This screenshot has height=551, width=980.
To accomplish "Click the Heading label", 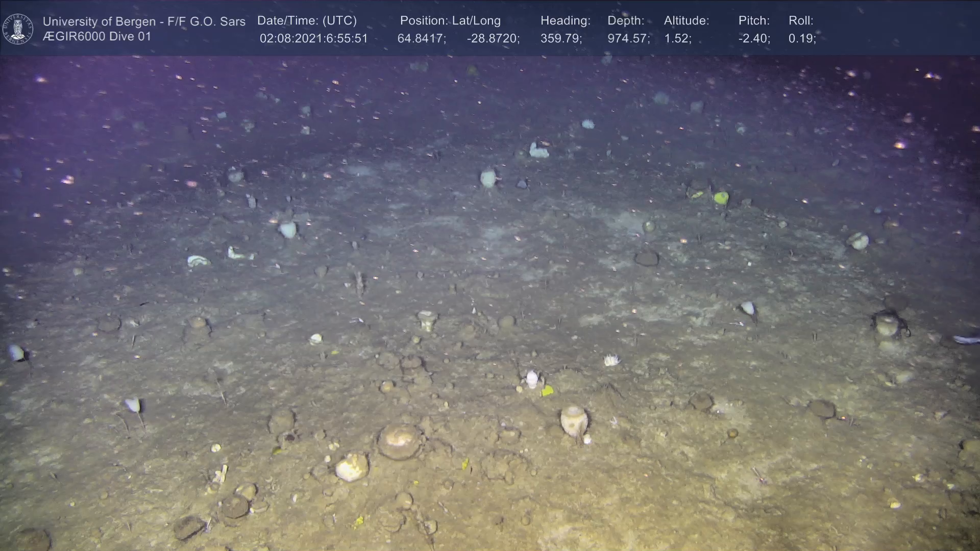I will (x=565, y=20).
